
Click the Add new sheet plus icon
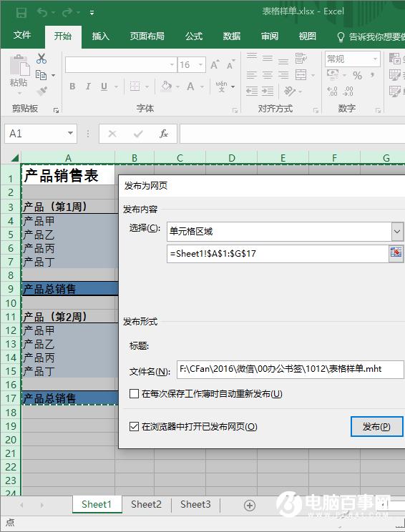(250, 506)
